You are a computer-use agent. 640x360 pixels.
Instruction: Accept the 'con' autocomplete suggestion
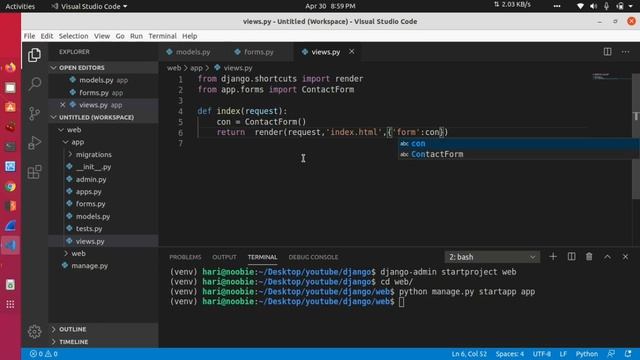(x=518, y=143)
